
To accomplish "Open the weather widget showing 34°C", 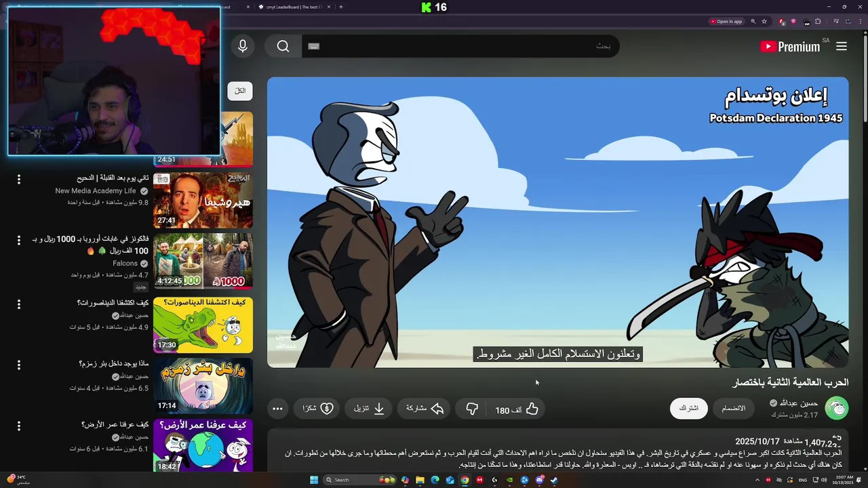I will pos(18,480).
